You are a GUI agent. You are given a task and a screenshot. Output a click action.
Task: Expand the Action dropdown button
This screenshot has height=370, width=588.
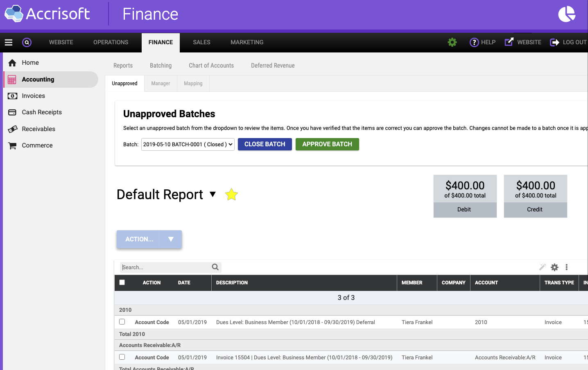tap(171, 239)
